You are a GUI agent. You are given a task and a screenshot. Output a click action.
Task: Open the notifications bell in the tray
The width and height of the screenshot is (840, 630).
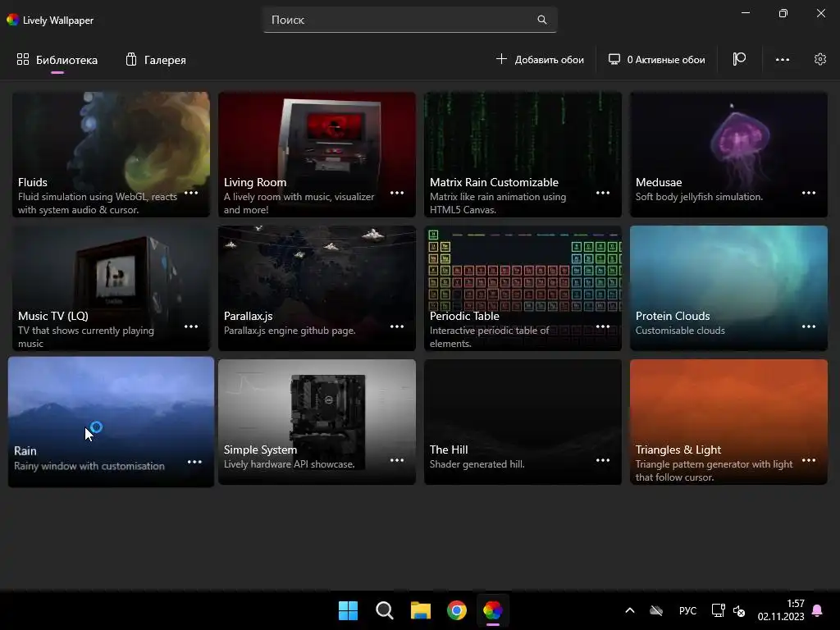[x=818, y=610]
